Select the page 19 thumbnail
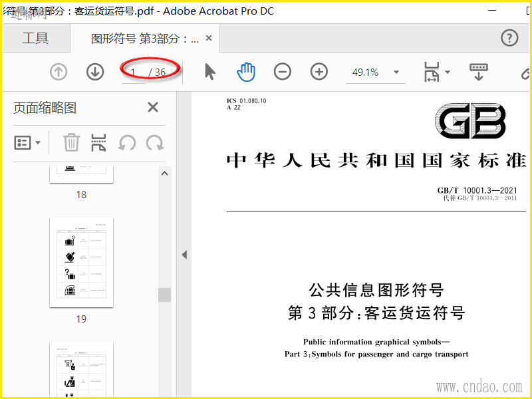The image size is (532, 399). coord(81,262)
